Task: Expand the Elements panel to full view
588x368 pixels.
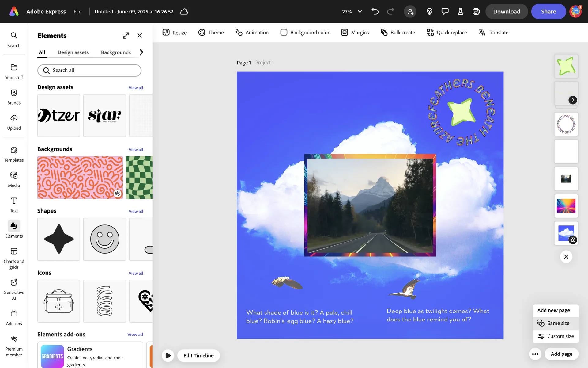Action: pos(126,36)
